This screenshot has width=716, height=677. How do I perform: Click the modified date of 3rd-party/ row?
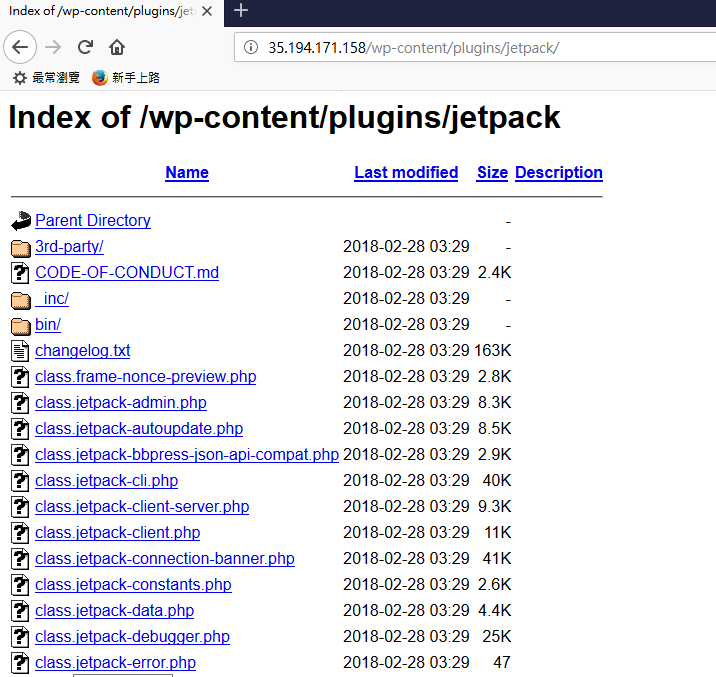(x=406, y=247)
